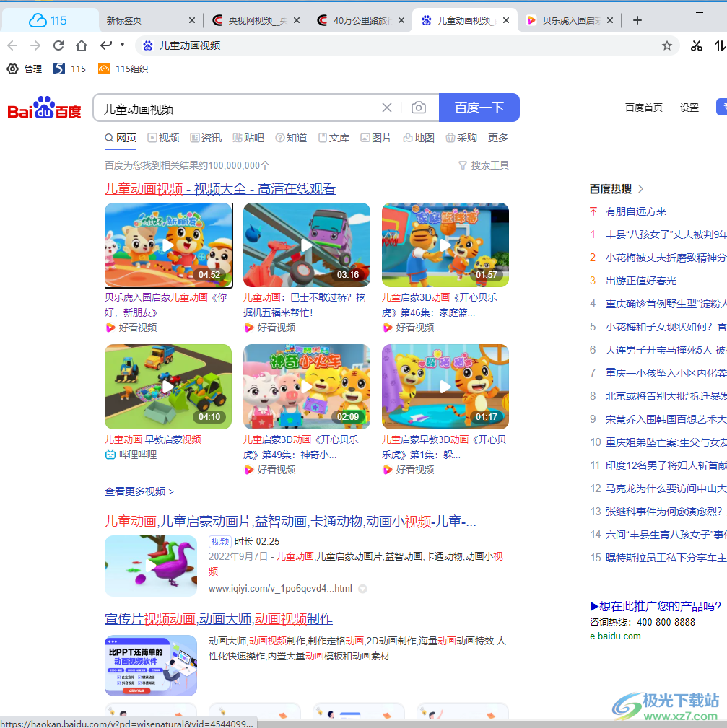The height and width of the screenshot is (728, 727).
Task: Click the 百度一下 search button
Action: (x=479, y=108)
